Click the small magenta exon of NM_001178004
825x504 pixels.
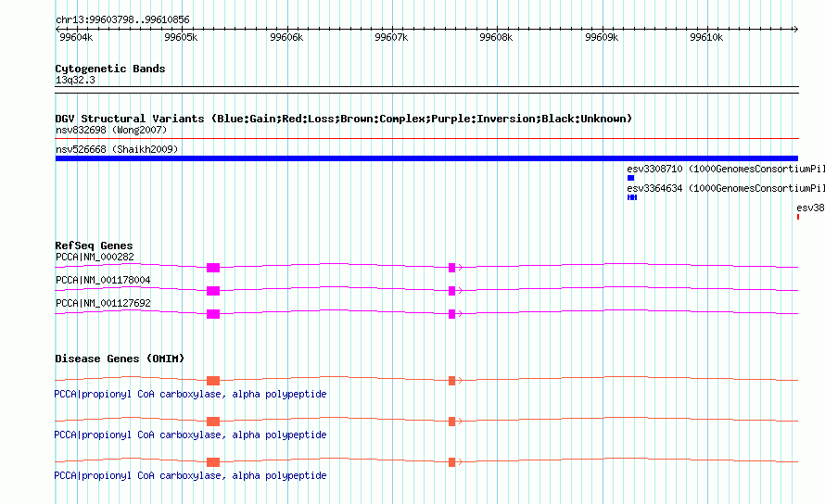pyautogui.click(x=452, y=291)
